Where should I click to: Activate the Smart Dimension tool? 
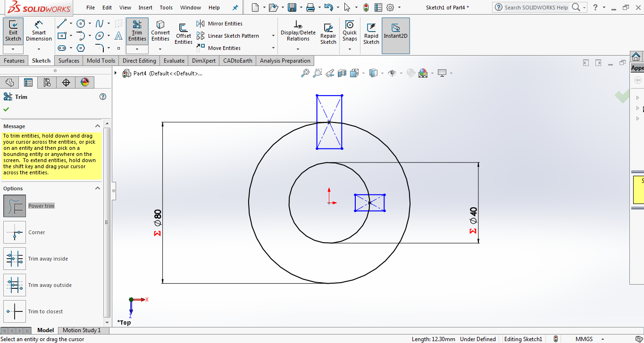[x=39, y=31]
